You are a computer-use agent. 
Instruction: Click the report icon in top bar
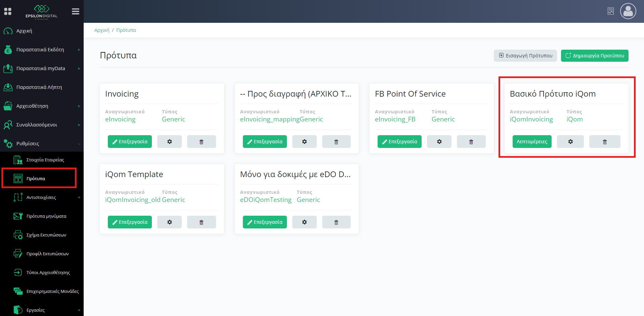coord(610,11)
